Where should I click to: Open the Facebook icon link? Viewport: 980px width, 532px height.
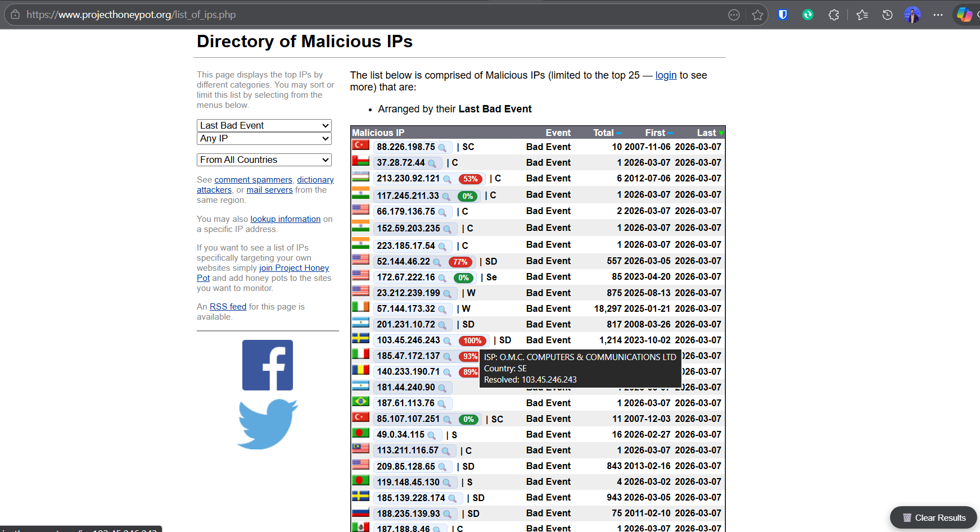(268, 365)
